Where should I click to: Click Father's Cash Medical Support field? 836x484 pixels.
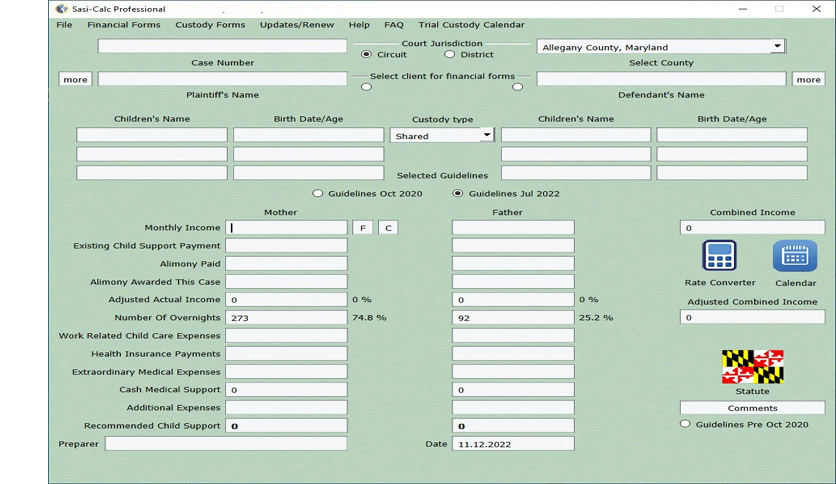coord(513,390)
